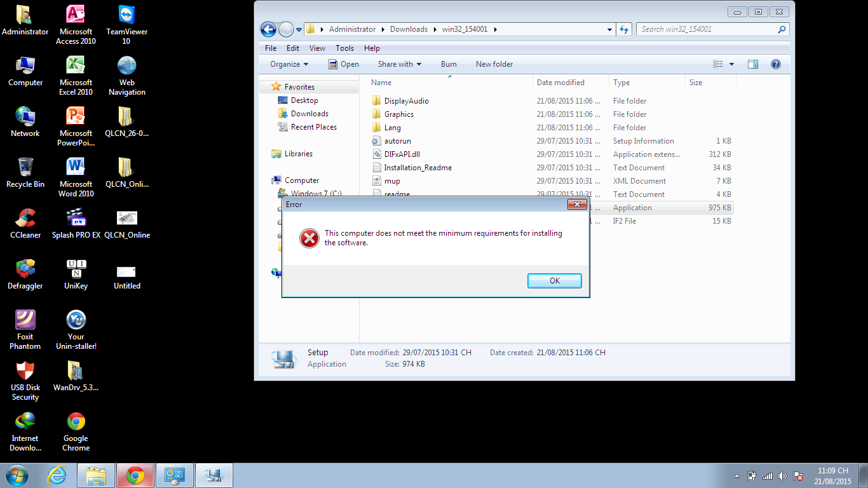Screen dimensions: 868x488
Task: Open the View menu
Action: [317, 48]
